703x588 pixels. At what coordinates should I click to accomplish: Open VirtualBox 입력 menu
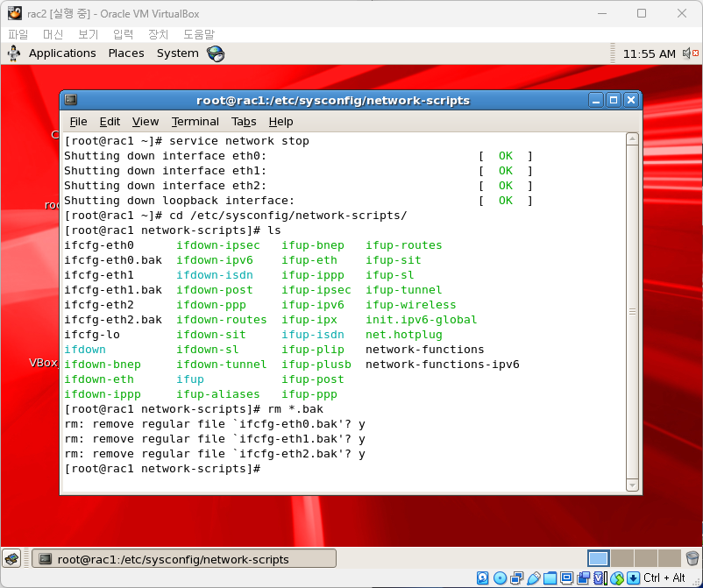tap(124, 34)
